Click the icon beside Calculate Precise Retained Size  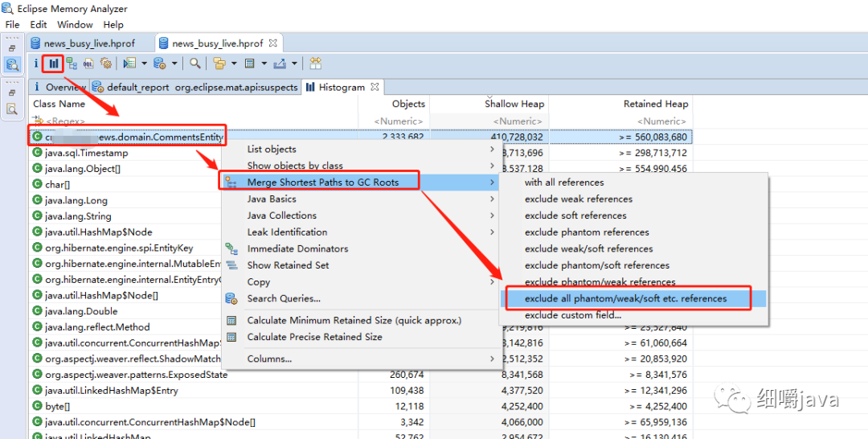point(232,337)
